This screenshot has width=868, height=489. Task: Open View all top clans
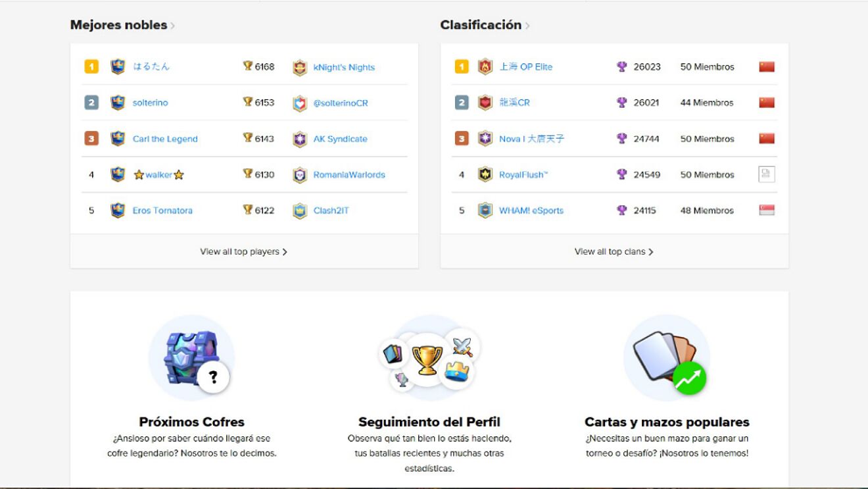pos(614,251)
